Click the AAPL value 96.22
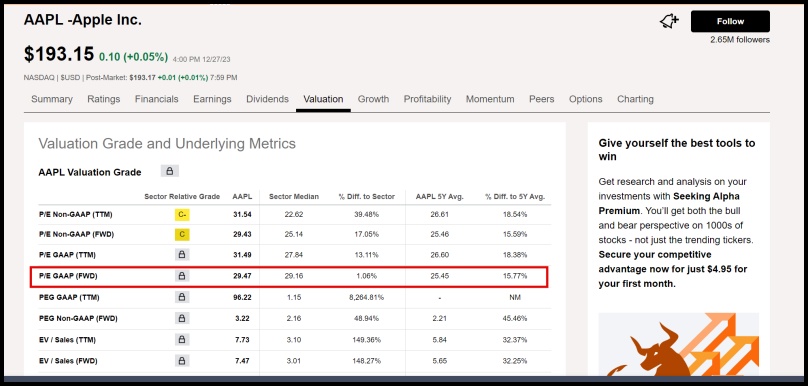Image resolution: width=808 pixels, height=386 pixels. 242,297
